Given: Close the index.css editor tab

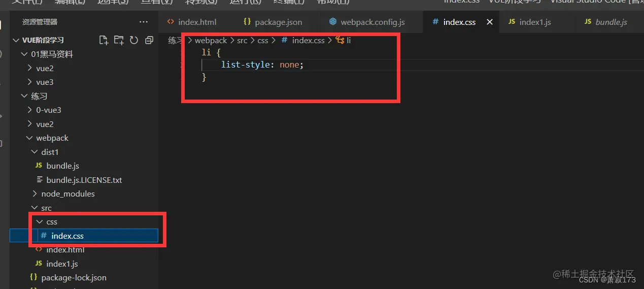Looking at the screenshot, I should tap(490, 22).
